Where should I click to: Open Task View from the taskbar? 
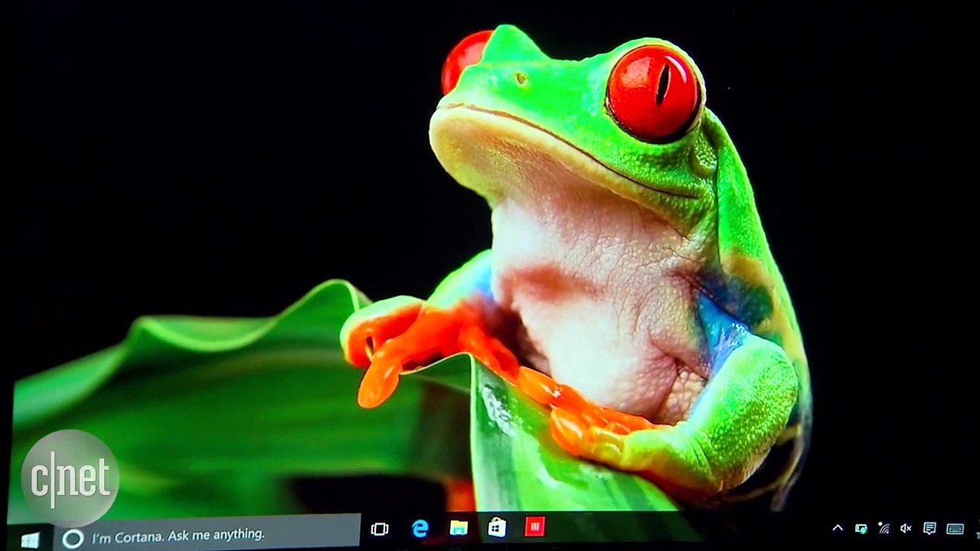click(x=380, y=529)
